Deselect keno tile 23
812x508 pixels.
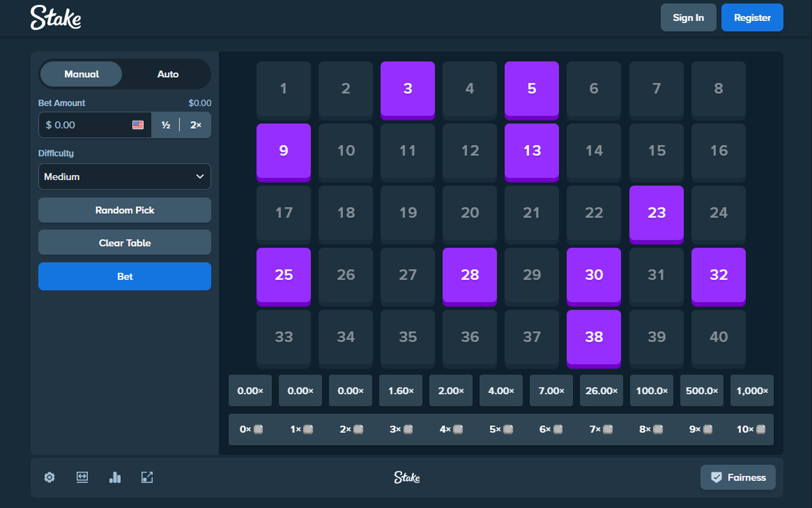click(656, 215)
